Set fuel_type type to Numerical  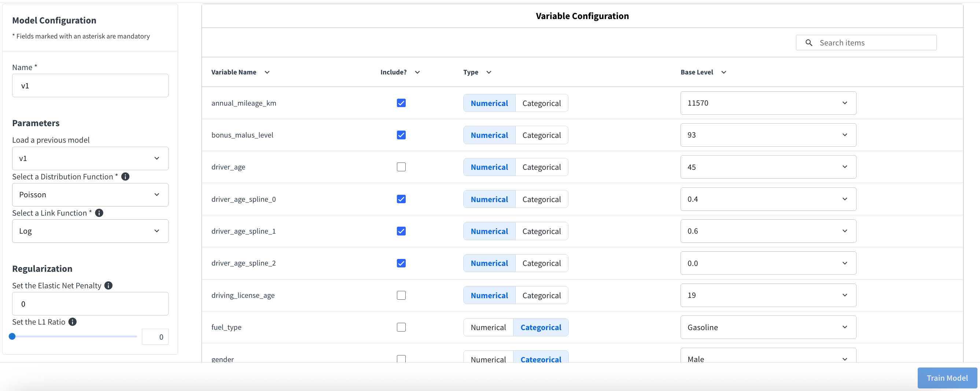489,328
